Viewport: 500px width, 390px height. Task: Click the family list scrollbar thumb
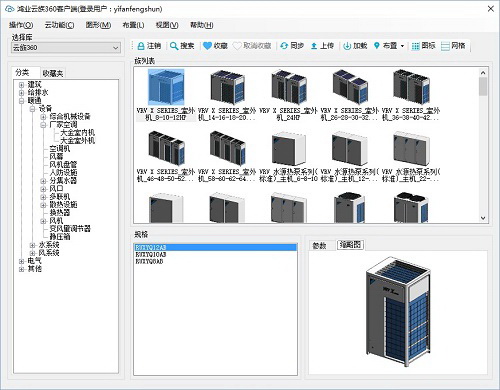pos(483,87)
